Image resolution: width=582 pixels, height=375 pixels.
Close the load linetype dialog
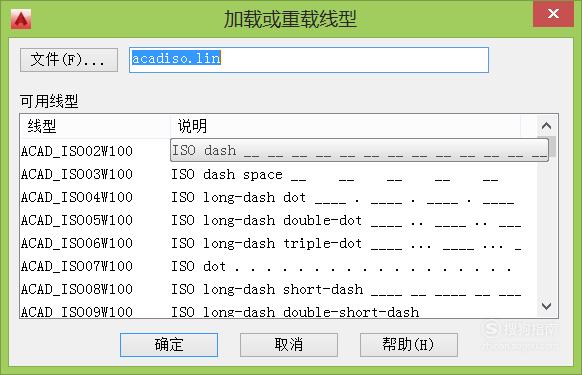point(553,14)
